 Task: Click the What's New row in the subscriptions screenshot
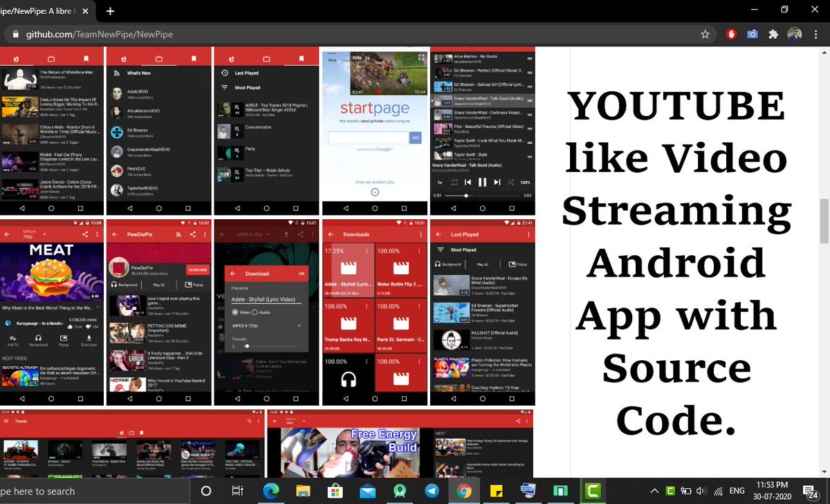tap(158, 73)
